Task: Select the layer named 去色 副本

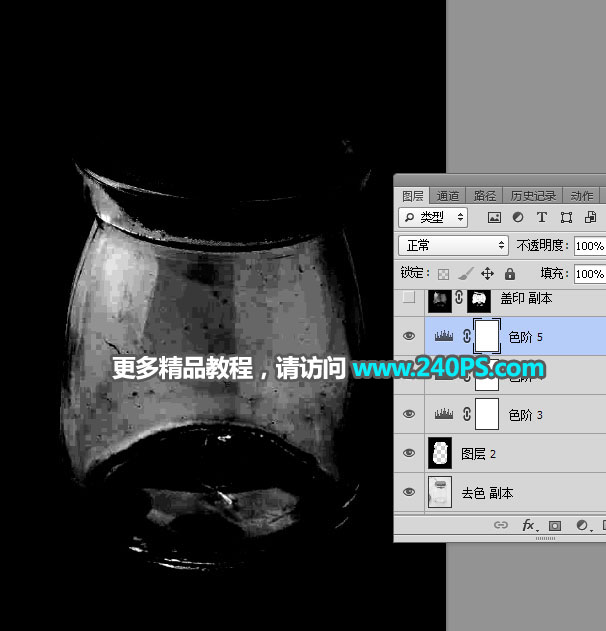Action: 487,493
